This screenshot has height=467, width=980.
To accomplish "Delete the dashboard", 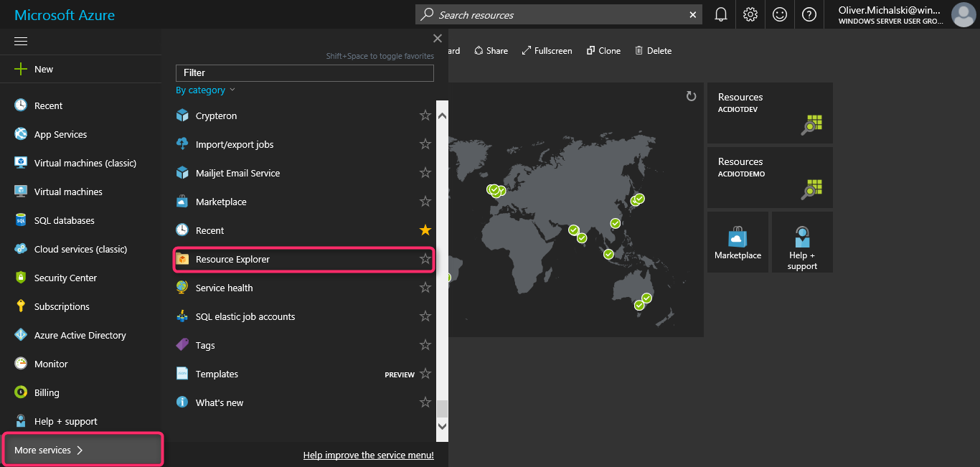I will coord(653,51).
